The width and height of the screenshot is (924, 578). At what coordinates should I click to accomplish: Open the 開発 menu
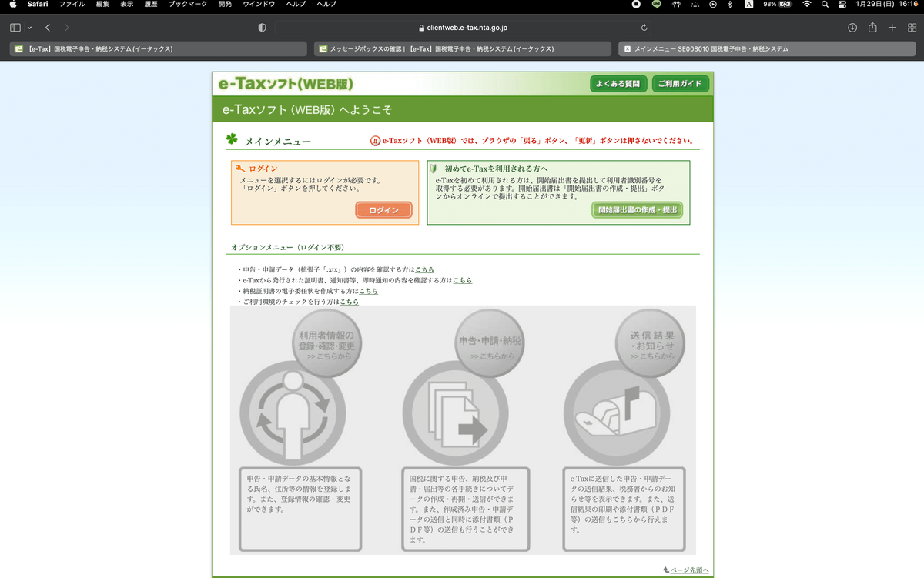click(x=224, y=5)
